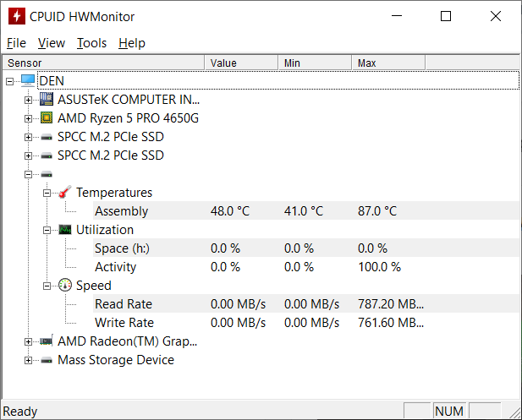Open the View menu
This screenshot has height=420, width=522.
[52, 43]
